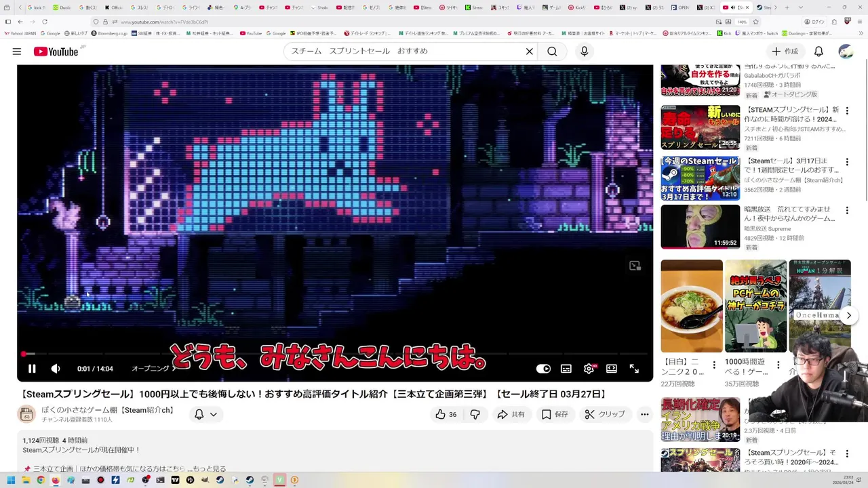Open the ramen shorts thumbnail
The image size is (868, 488).
pos(692,306)
